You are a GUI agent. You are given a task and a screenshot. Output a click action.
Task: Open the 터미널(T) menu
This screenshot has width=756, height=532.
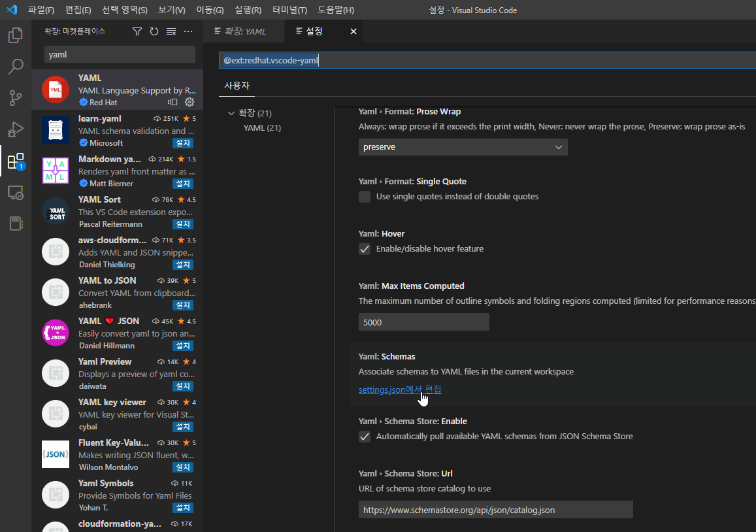289,10
